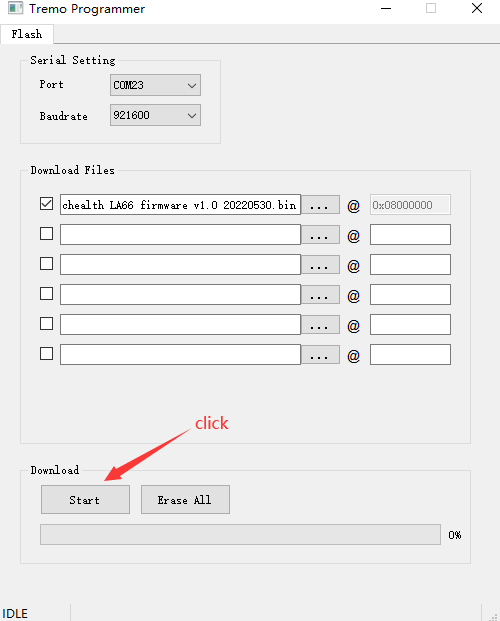The height and width of the screenshot is (621, 500).
Task: Open the fourth row's file browse button
Action: (320, 295)
